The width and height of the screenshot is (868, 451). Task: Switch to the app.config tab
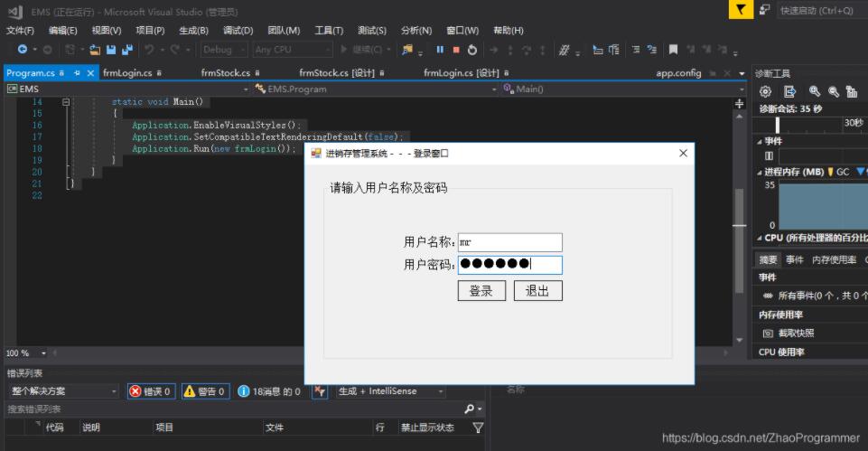coord(678,73)
